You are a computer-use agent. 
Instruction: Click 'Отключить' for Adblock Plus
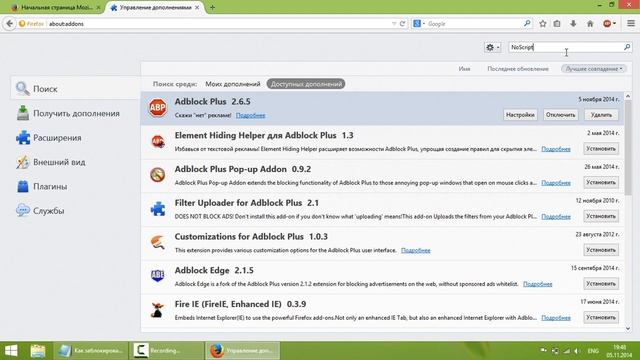click(x=560, y=115)
